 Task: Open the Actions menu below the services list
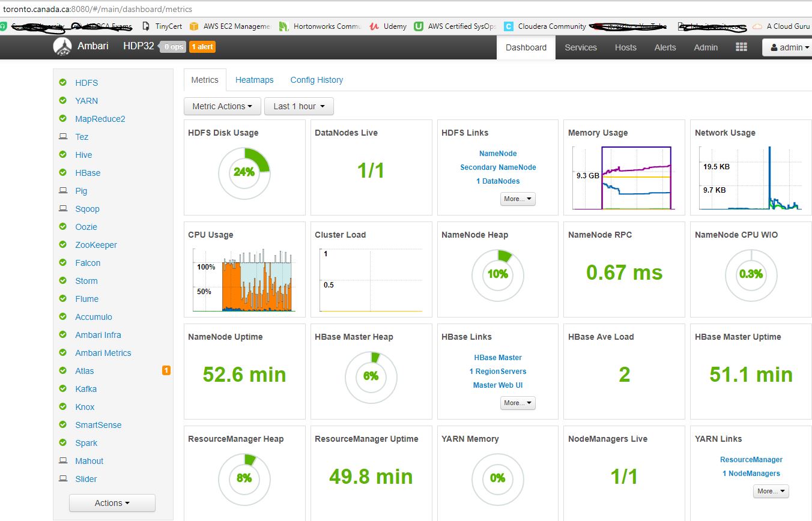coord(112,503)
